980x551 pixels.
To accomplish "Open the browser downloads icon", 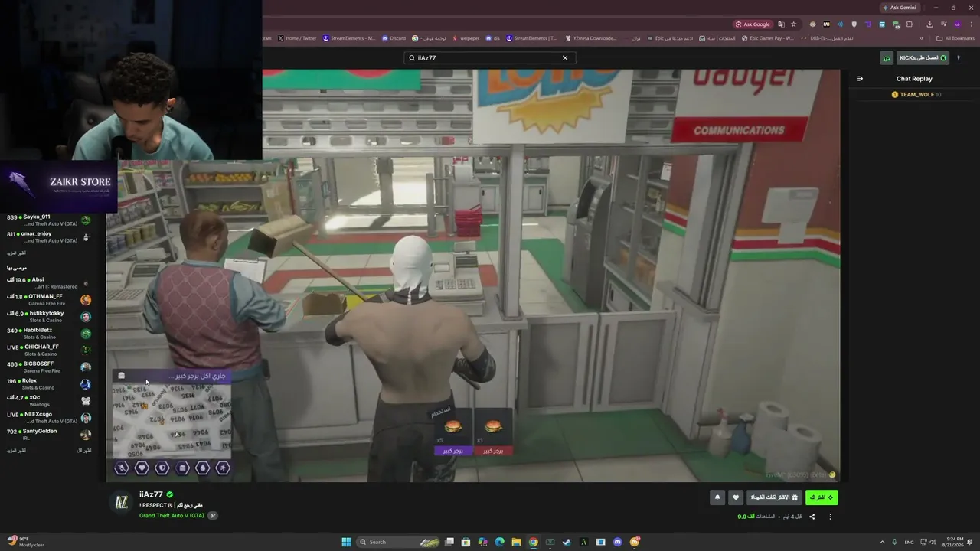I will (929, 24).
